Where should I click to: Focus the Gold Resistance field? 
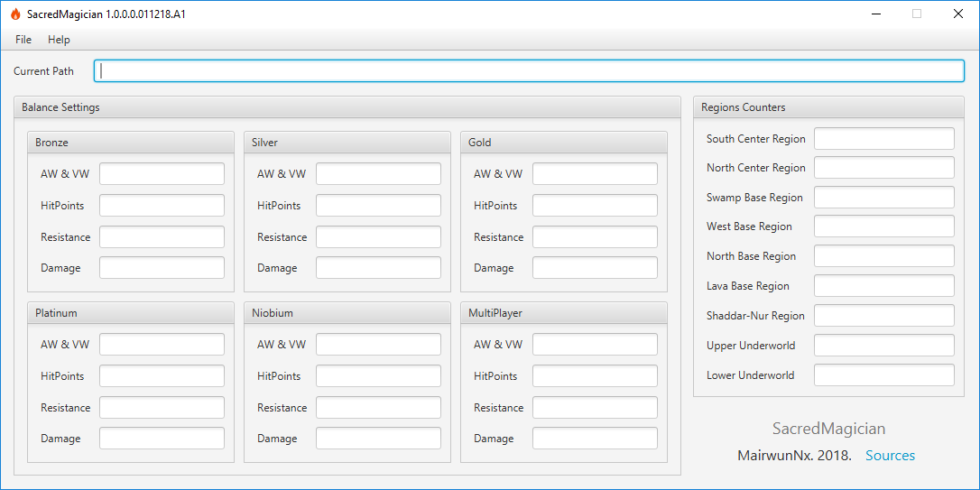pos(595,236)
